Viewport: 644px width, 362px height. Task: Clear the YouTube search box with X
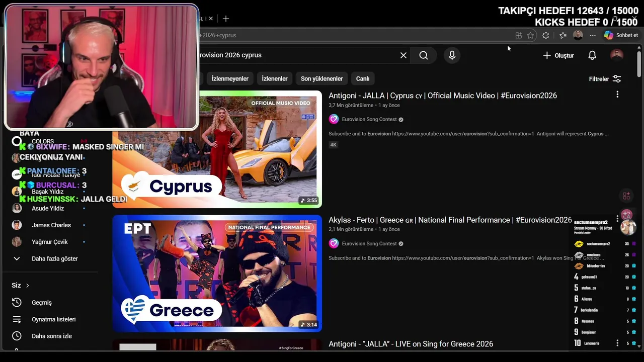(x=403, y=55)
